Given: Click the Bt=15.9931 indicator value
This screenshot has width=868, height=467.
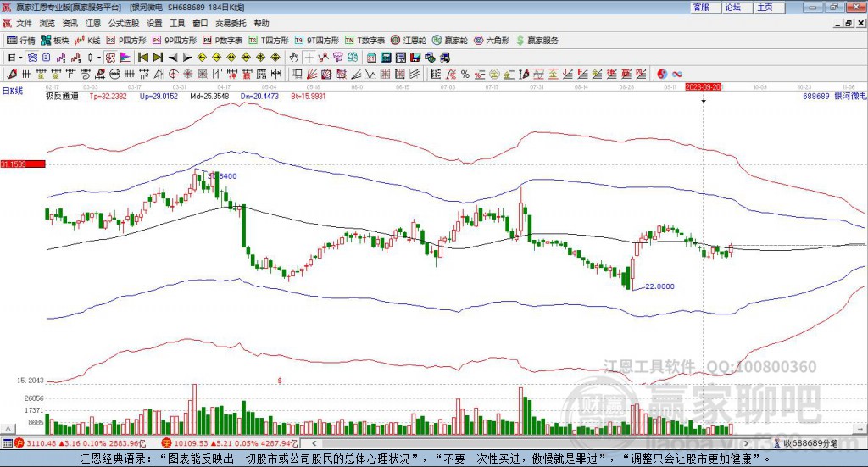Looking at the screenshot, I should 309,97.
